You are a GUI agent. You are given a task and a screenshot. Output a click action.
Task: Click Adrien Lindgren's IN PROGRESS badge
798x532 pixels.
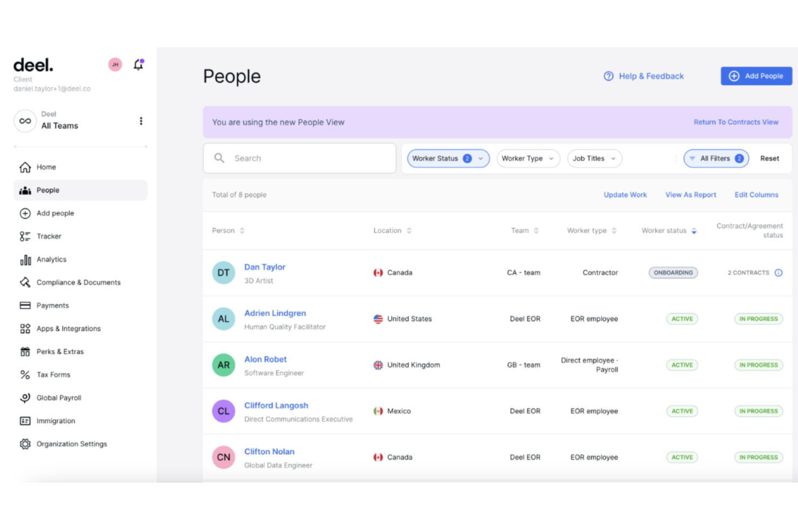758,319
